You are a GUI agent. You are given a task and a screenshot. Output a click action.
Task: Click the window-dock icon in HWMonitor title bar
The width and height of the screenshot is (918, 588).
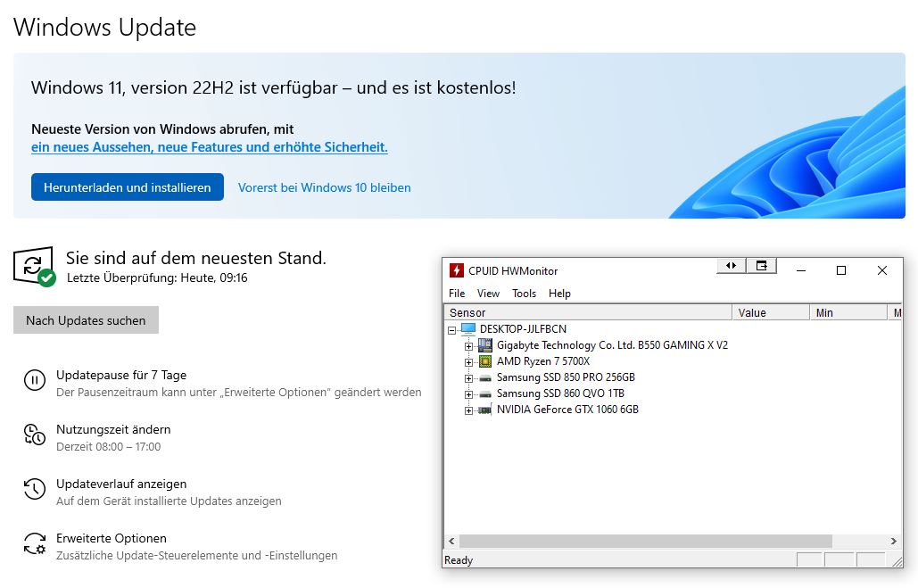(x=762, y=265)
